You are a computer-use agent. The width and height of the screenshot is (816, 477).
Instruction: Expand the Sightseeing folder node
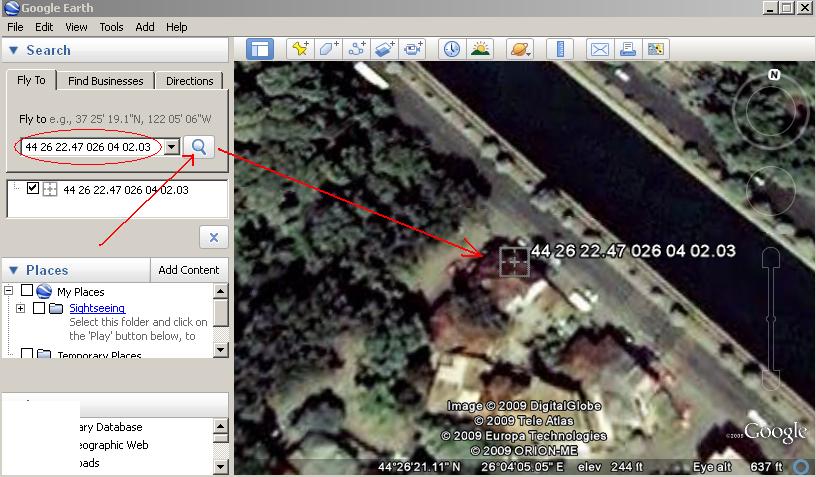point(20,308)
